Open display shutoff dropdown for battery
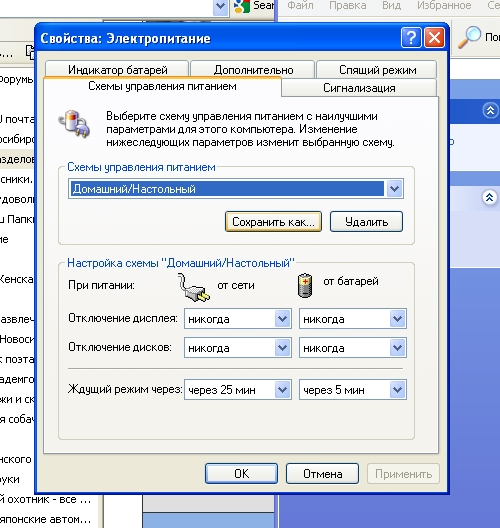This screenshot has height=528, width=500. (397, 319)
